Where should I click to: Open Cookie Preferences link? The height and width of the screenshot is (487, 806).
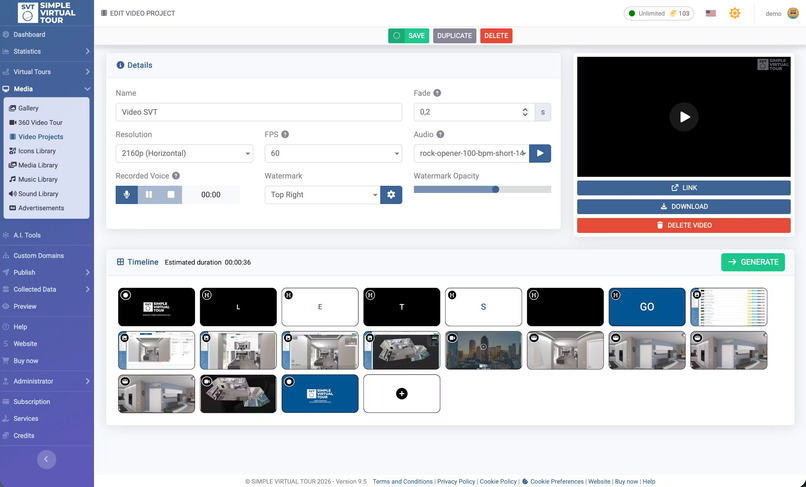(x=557, y=482)
